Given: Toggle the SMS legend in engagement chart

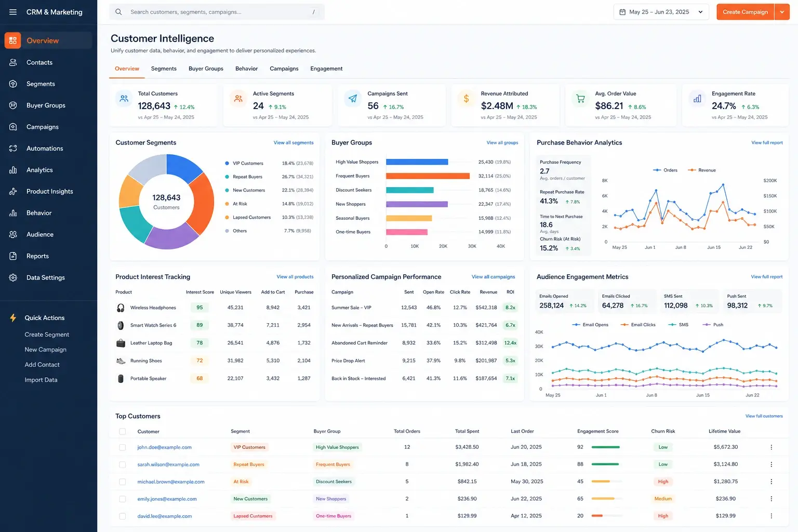Looking at the screenshot, I should pyautogui.click(x=678, y=325).
